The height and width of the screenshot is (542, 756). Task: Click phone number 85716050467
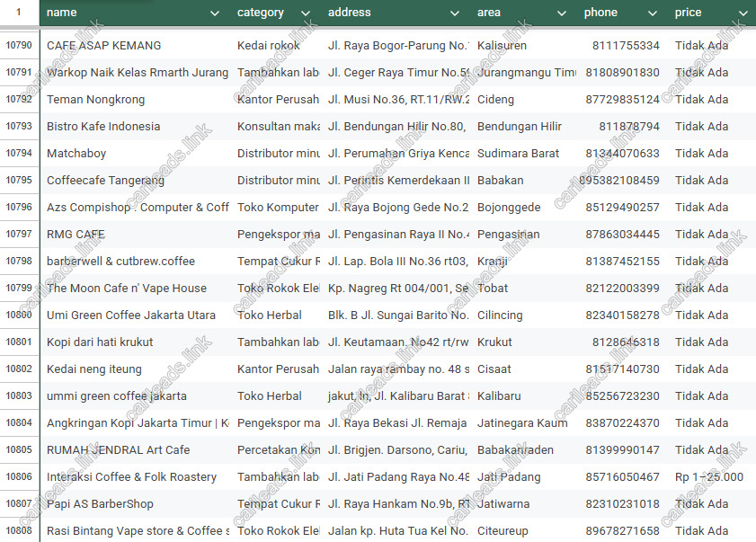tap(622, 477)
